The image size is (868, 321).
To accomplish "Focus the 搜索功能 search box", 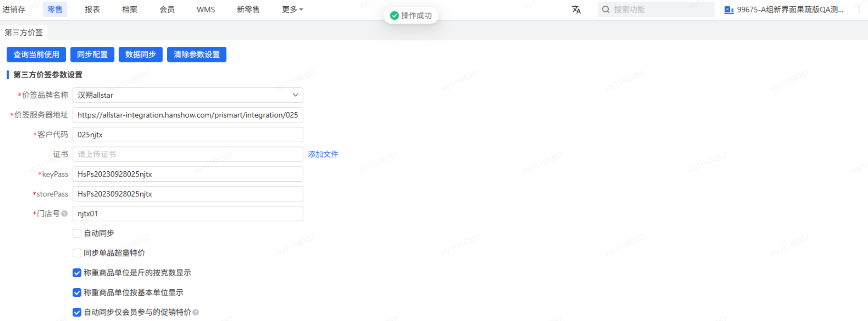I will coord(656,10).
